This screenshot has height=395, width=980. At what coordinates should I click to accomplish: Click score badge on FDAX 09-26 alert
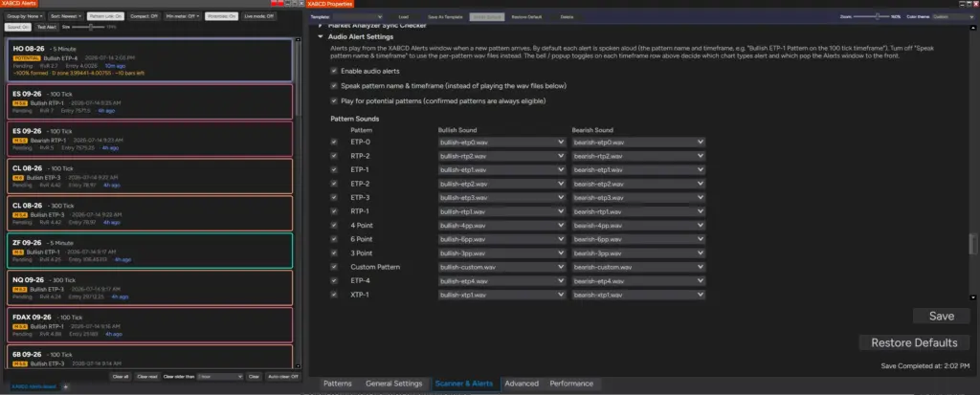(x=20, y=326)
